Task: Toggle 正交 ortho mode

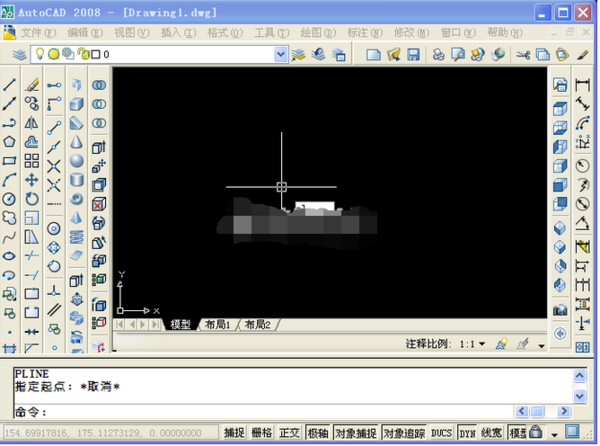Action: coord(289,433)
